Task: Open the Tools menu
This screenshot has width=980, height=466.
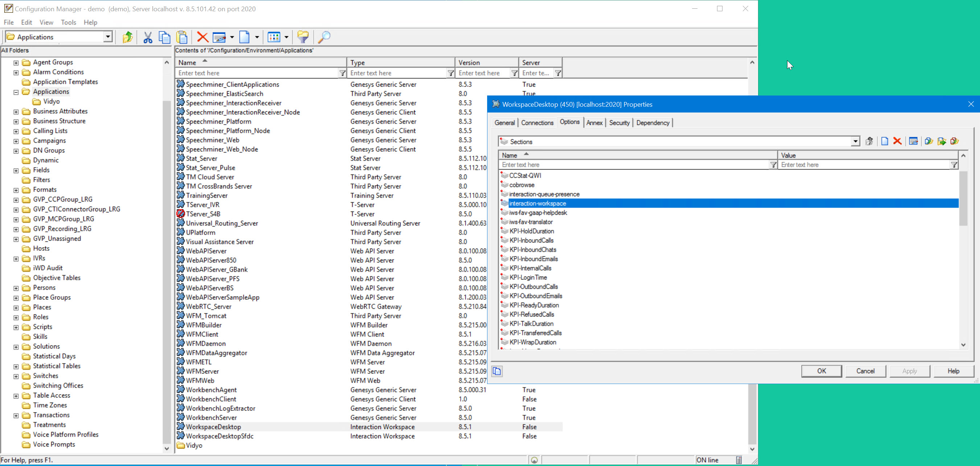Action: tap(69, 22)
